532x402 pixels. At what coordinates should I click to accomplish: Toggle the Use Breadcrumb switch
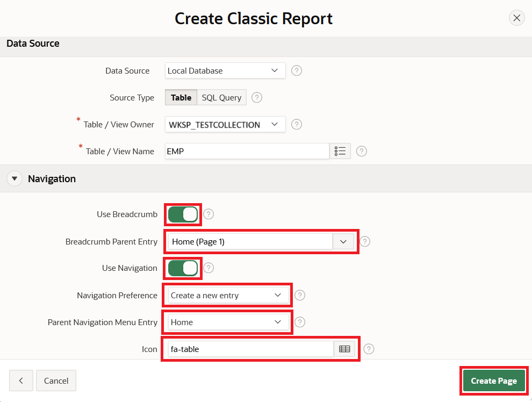click(x=183, y=214)
